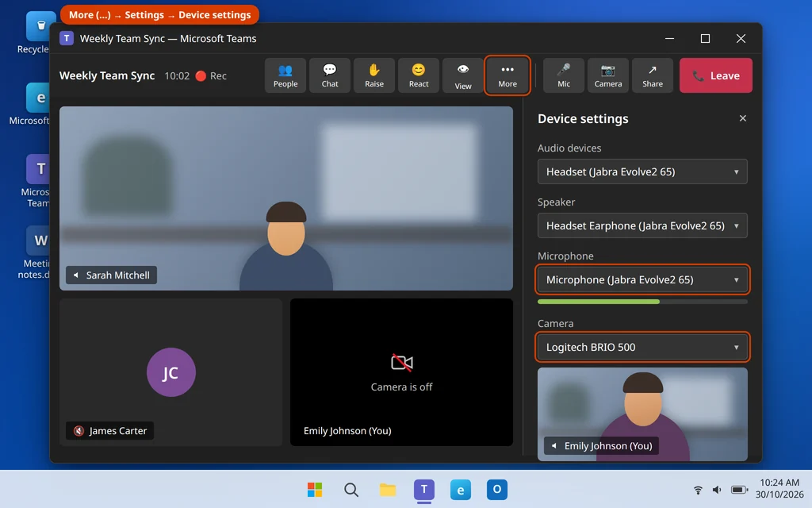812x508 pixels.
Task: Select the Microsoft Edge desktop shortcut
Action: pos(33,104)
